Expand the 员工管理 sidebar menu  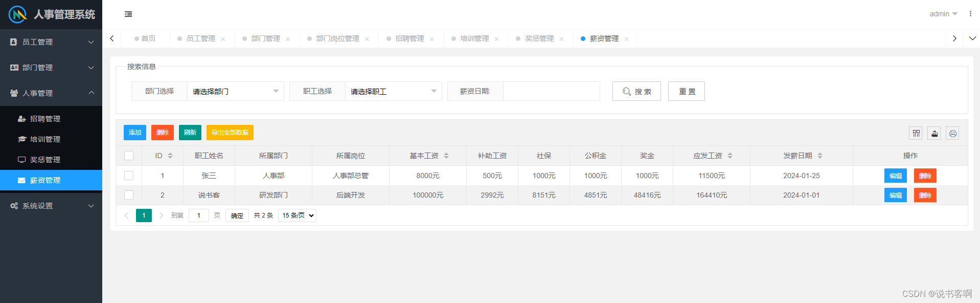point(51,42)
